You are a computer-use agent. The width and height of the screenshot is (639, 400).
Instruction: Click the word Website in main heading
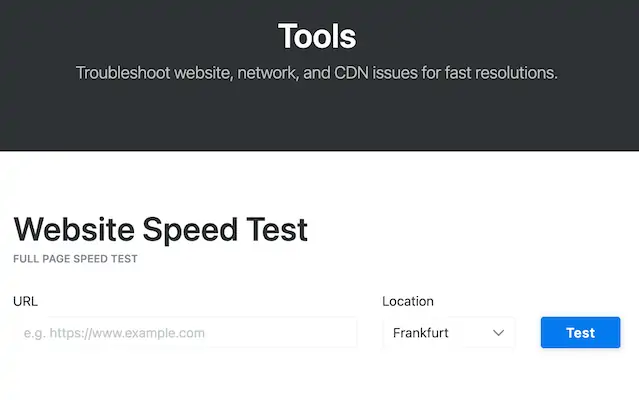[x=74, y=230]
